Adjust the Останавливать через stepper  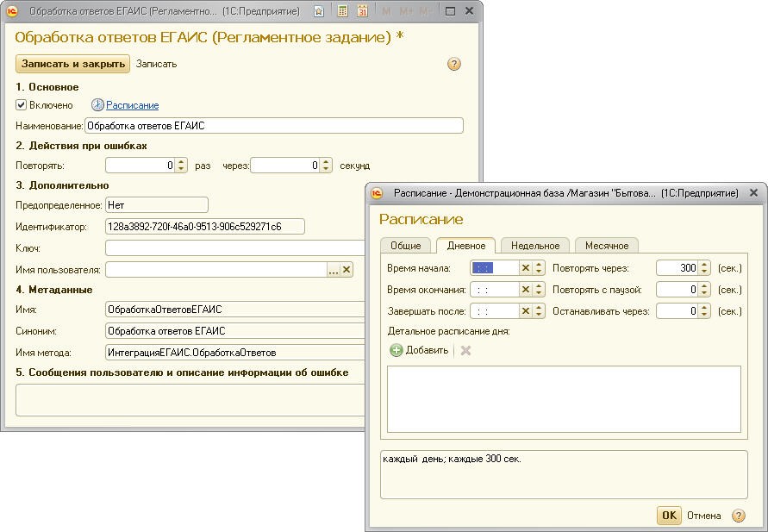704,311
